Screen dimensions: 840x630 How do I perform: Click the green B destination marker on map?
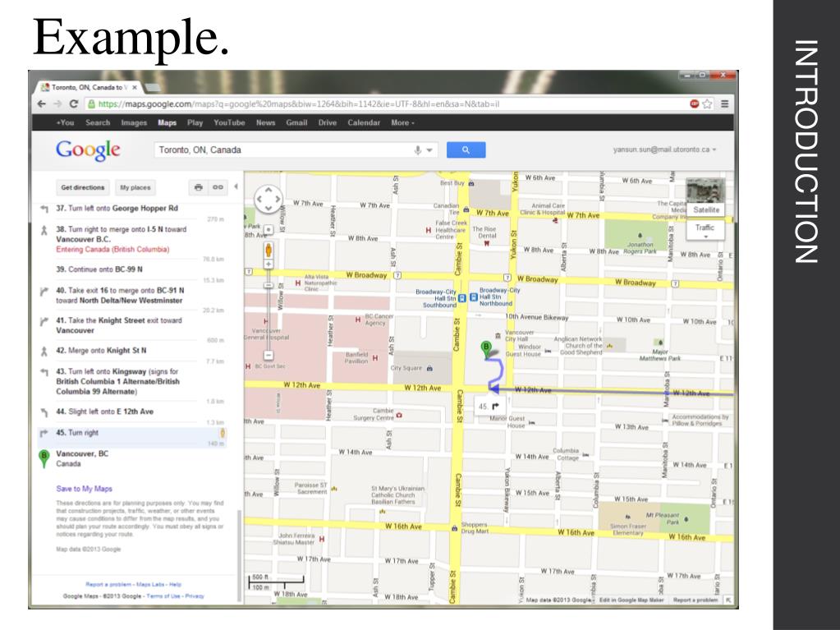486,349
